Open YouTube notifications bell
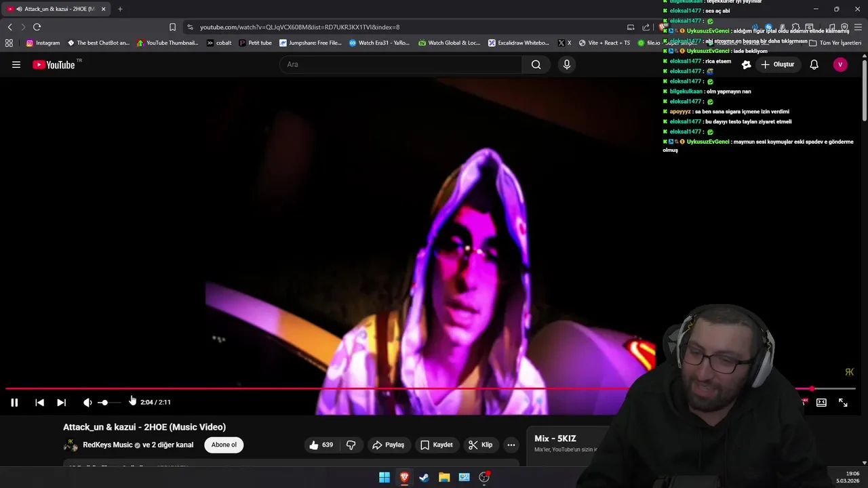The height and width of the screenshot is (488, 868). 814,64
